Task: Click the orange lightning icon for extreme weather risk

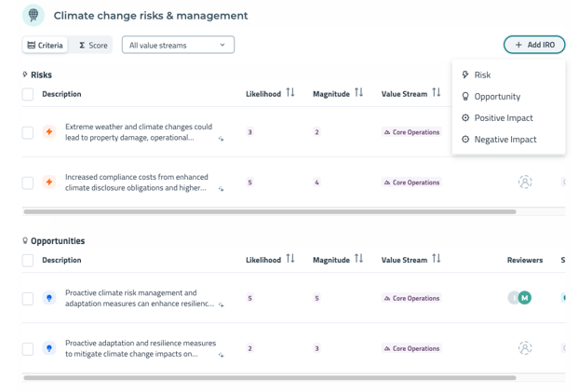Action: click(49, 132)
